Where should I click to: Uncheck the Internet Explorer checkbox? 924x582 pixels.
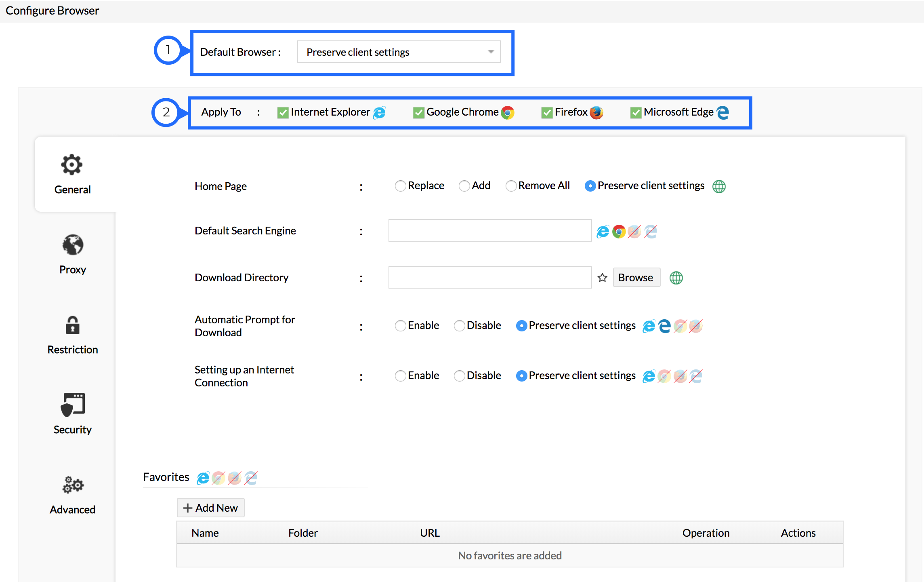click(x=283, y=112)
